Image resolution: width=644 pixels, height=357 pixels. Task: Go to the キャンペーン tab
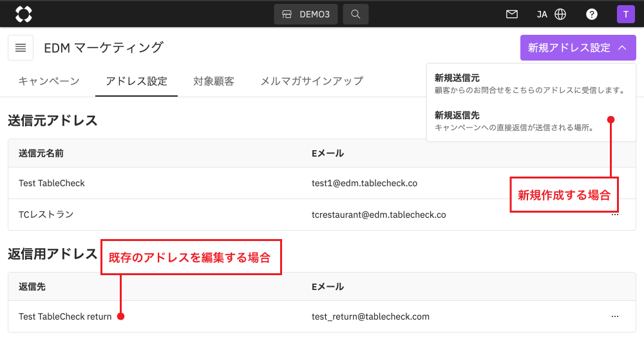click(x=49, y=81)
